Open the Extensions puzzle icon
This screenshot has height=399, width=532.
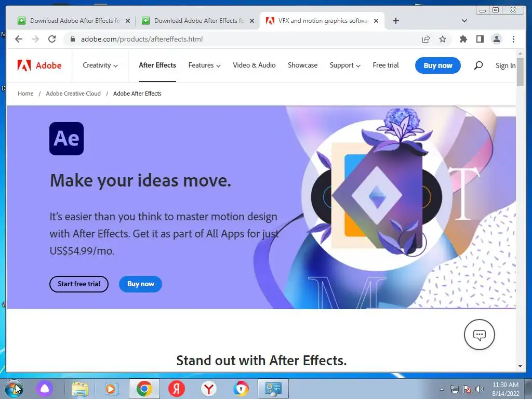[463, 39]
